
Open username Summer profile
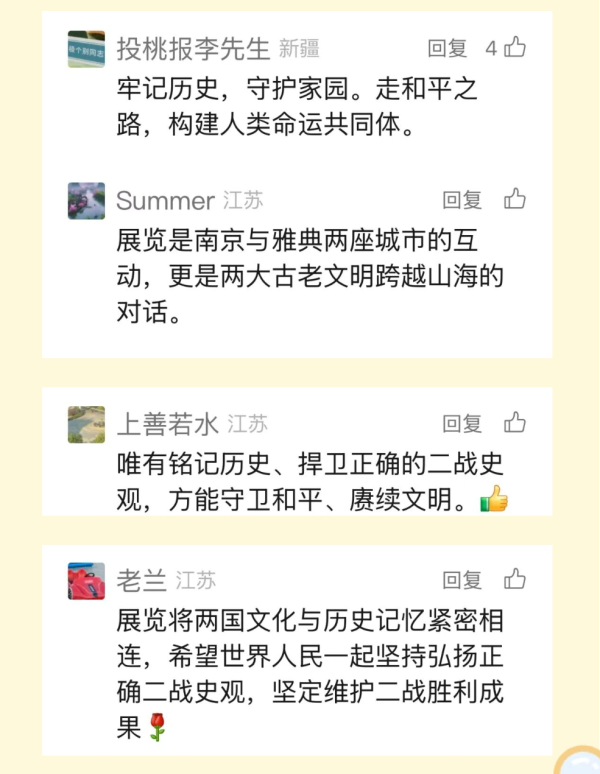(165, 200)
